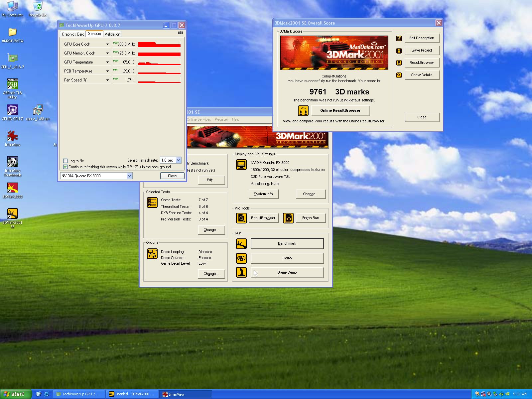Click the Benchmark run button
Image resolution: width=532 pixels, height=399 pixels.
[x=287, y=244]
